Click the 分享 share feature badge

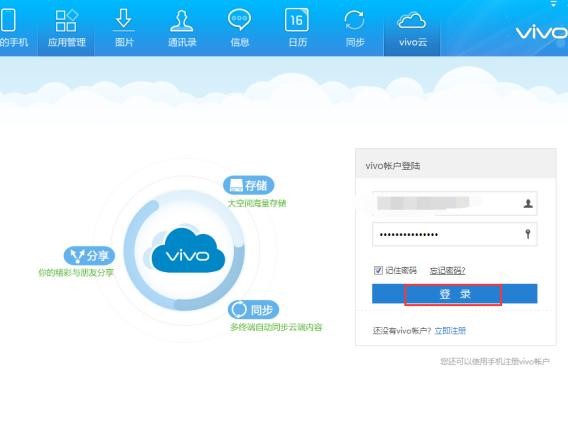click(89, 256)
